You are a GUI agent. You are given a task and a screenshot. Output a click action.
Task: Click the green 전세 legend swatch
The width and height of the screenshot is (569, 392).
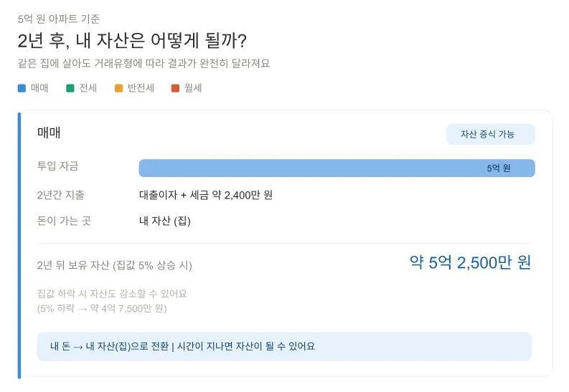point(70,88)
